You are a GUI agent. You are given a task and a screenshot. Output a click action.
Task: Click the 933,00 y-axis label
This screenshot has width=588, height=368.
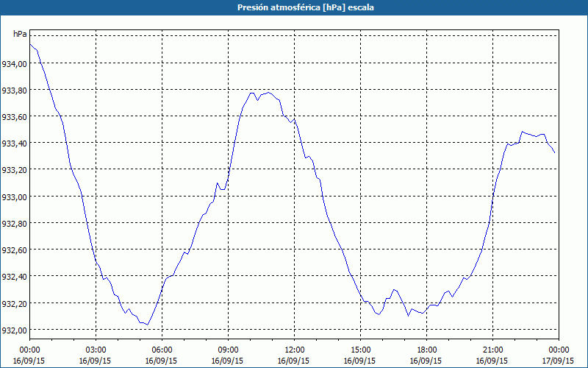(x=15, y=197)
